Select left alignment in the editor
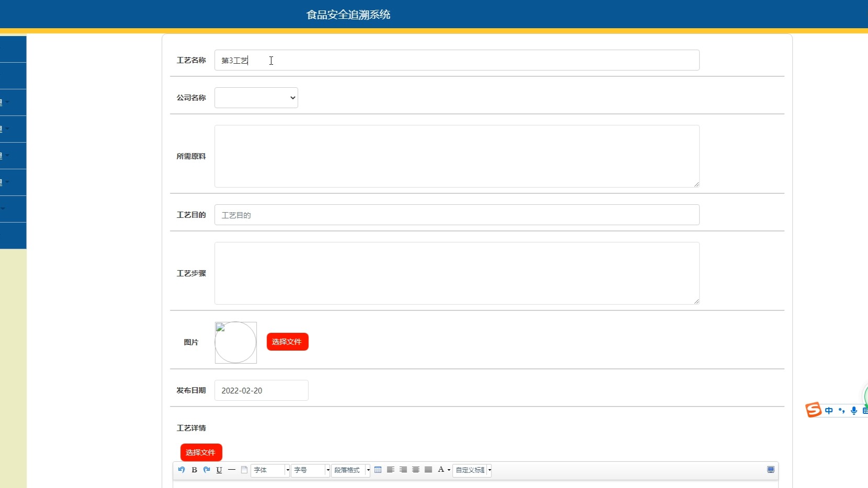The image size is (868, 488). coord(391,469)
